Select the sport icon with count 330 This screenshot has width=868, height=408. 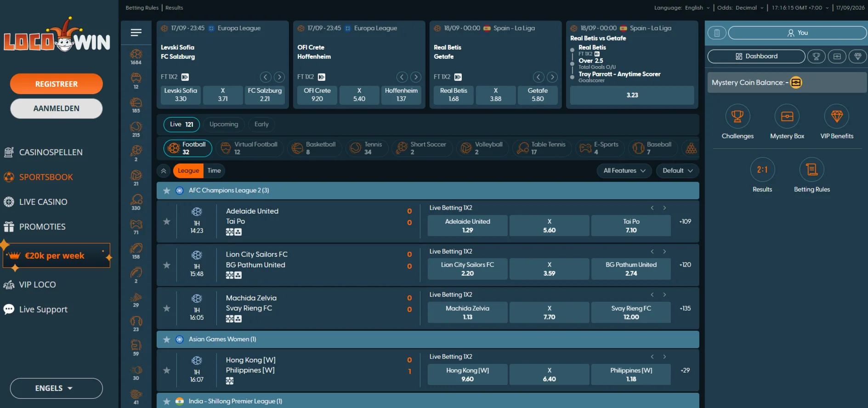[x=136, y=203]
